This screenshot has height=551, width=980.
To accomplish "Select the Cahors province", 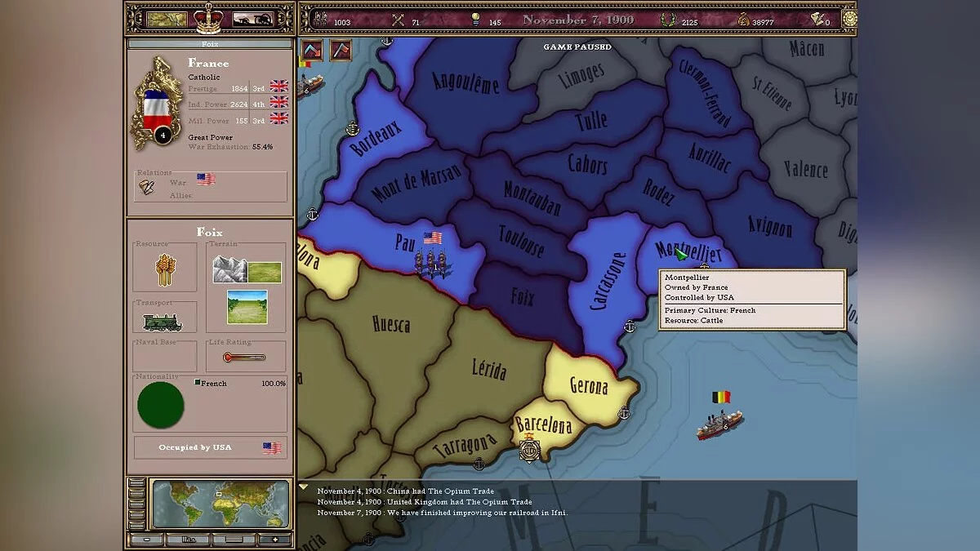I will [588, 164].
